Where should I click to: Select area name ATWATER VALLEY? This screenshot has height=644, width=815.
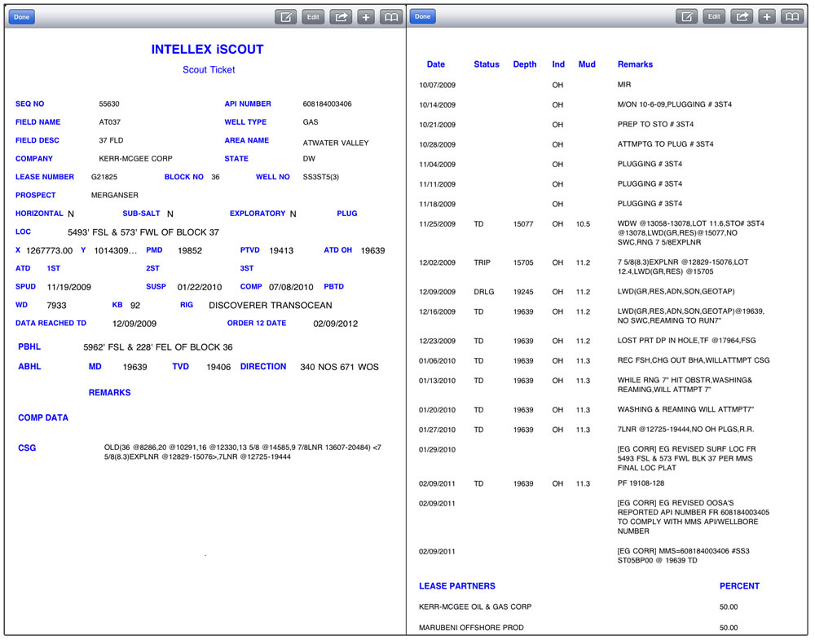[336, 143]
